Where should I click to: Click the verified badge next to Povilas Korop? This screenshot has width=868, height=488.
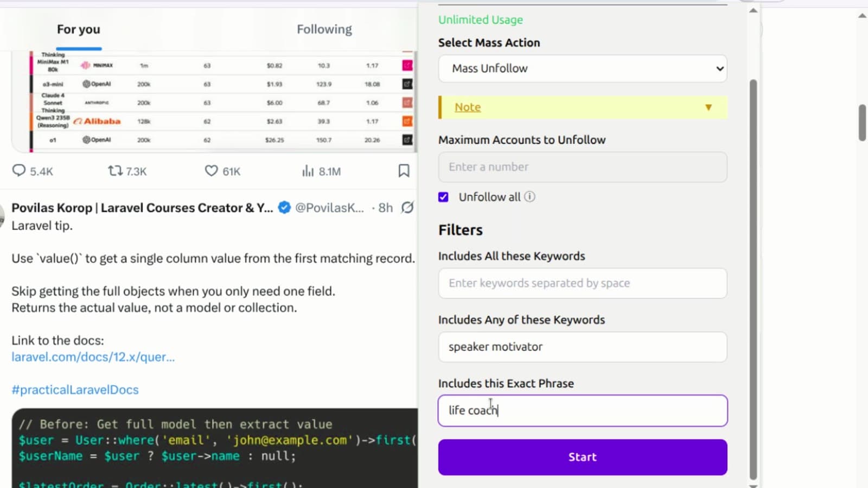[x=284, y=208]
